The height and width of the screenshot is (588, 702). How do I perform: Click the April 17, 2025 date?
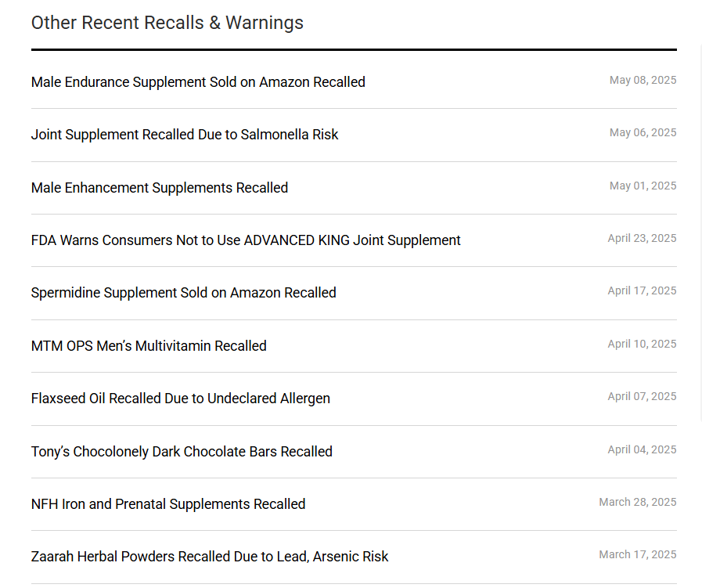point(642,290)
